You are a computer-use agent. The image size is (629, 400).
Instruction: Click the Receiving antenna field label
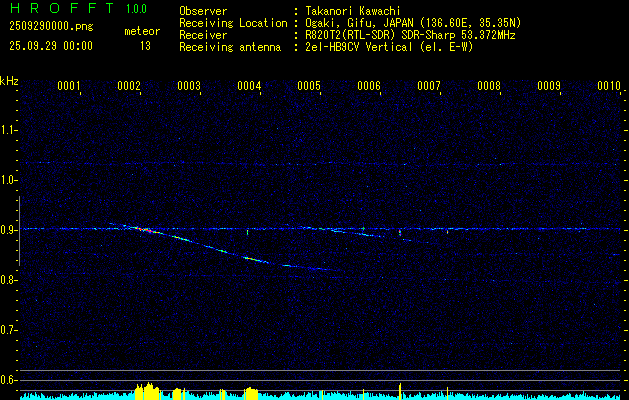pyautogui.click(x=230, y=47)
